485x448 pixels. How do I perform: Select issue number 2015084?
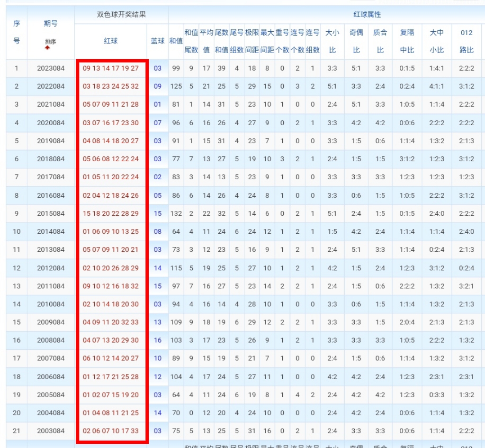[51, 213]
